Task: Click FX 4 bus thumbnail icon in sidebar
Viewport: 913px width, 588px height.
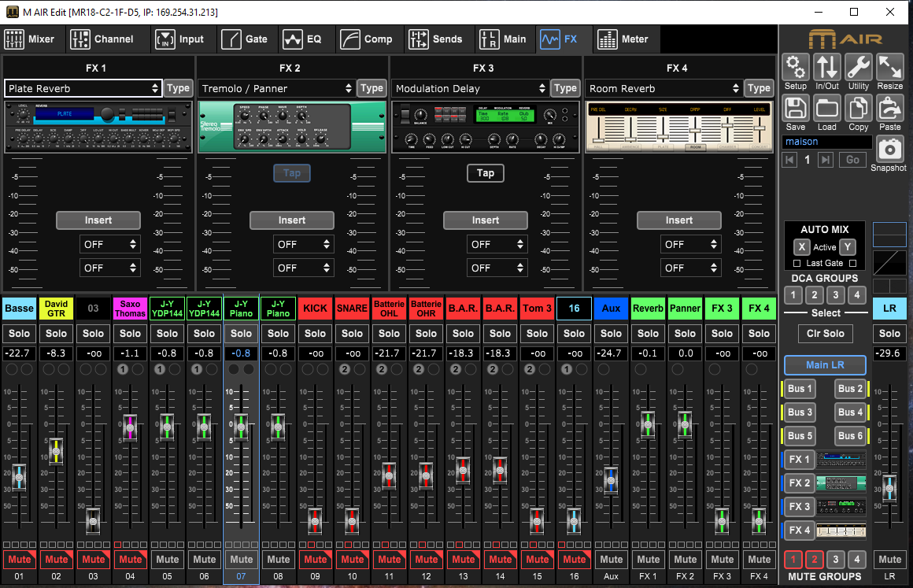Action: (x=841, y=531)
